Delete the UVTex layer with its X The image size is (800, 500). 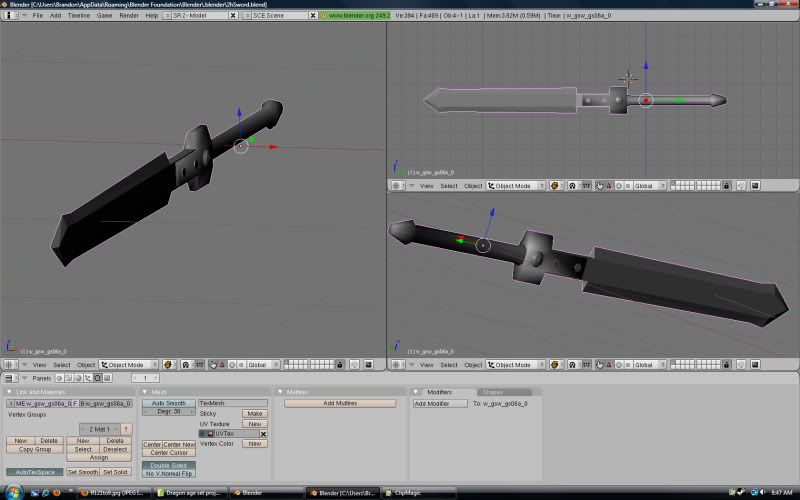tap(263, 434)
